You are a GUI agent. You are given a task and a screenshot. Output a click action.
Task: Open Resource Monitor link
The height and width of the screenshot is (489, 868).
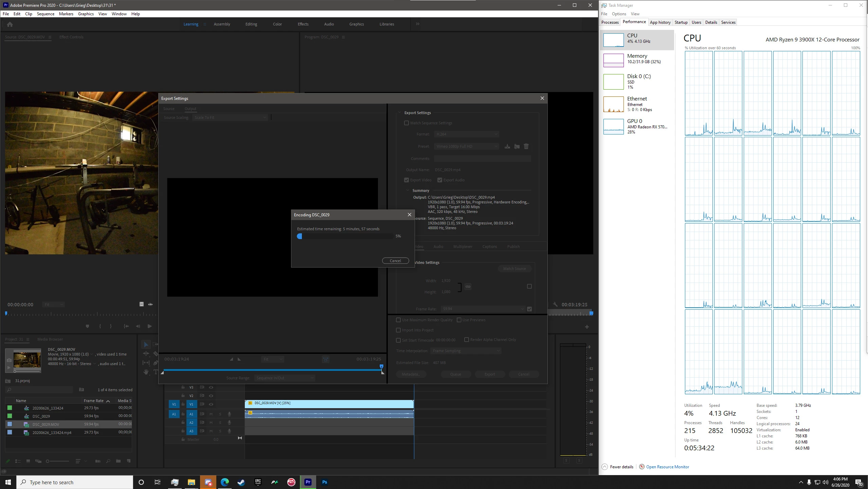667,467
